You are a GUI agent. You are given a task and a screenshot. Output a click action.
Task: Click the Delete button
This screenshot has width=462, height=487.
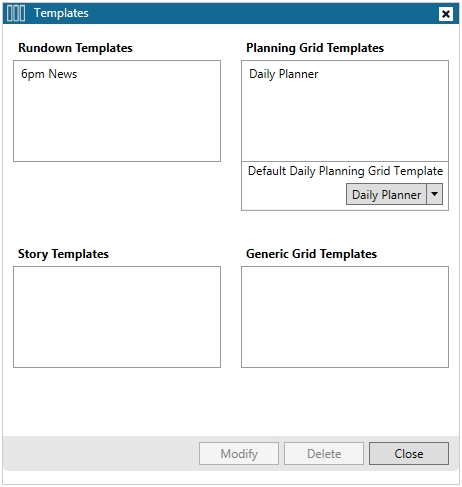click(x=324, y=453)
